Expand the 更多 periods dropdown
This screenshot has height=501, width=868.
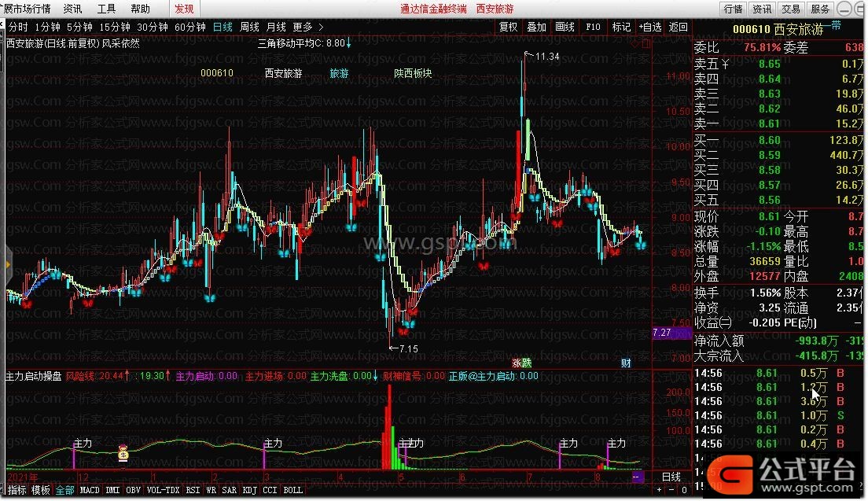[x=307, y=27]
